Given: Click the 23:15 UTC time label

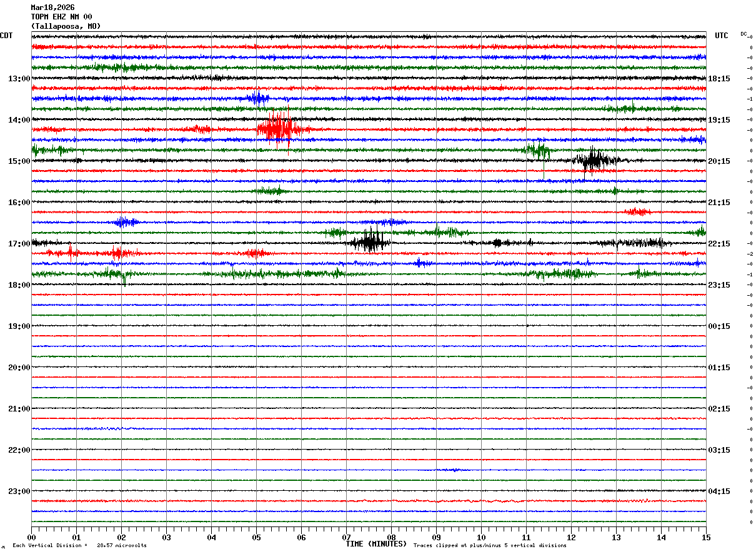Looking at the screenshot, I should pos(719,285).
